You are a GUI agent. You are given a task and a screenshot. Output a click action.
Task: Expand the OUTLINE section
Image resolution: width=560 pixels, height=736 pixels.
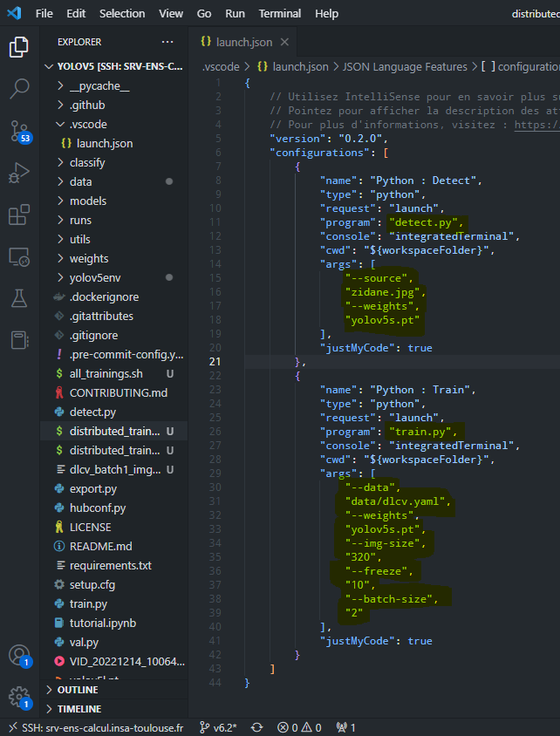114,690
